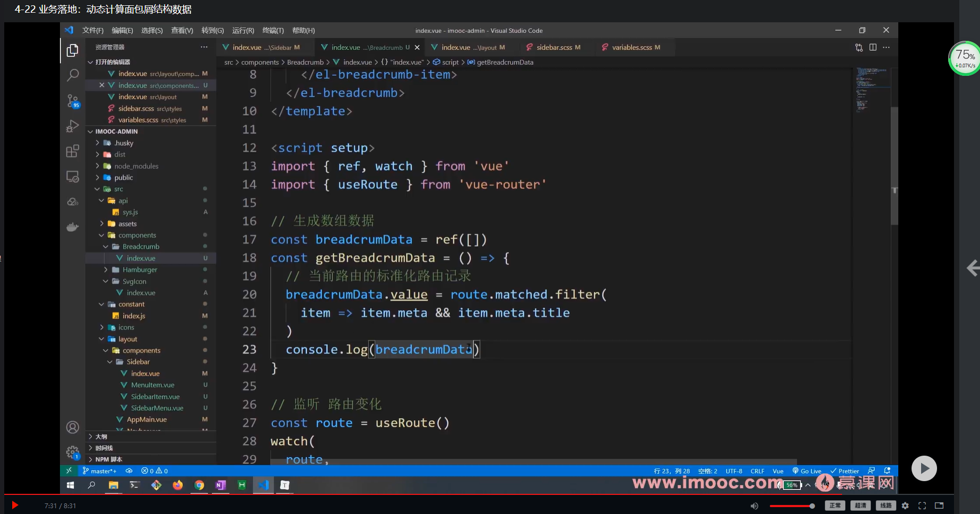Open OneNote from the taskbar
This screenshot has width=980, height=514.
(x=221, y=485)
